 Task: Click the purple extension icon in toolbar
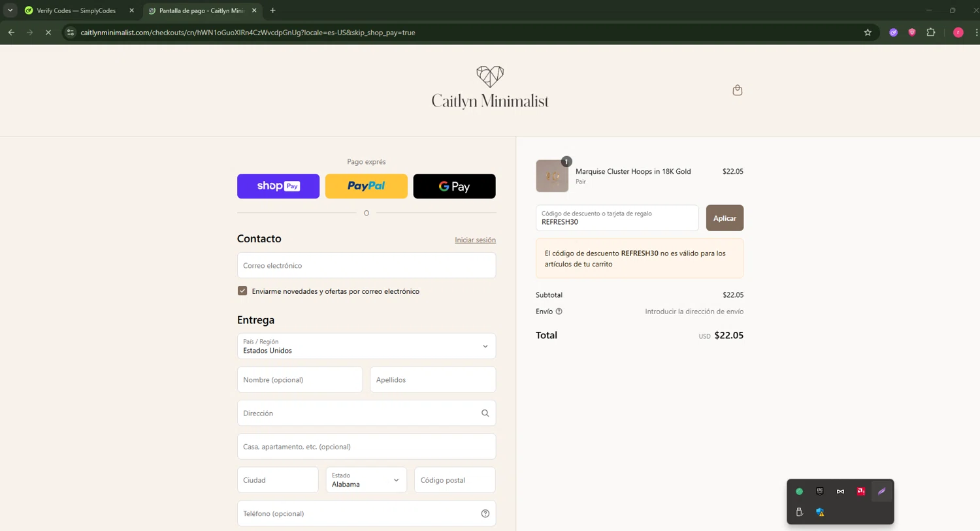click(x=893, y=32)
